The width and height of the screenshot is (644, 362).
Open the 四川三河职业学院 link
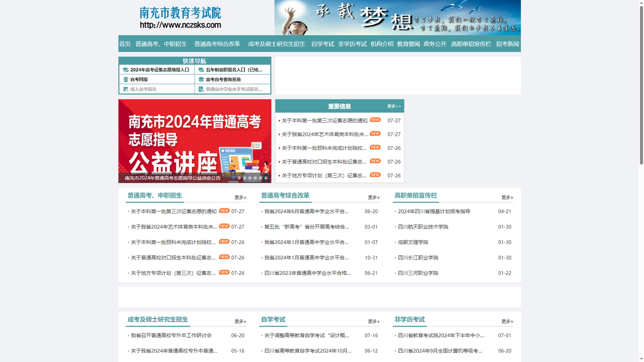coord(418,273)
